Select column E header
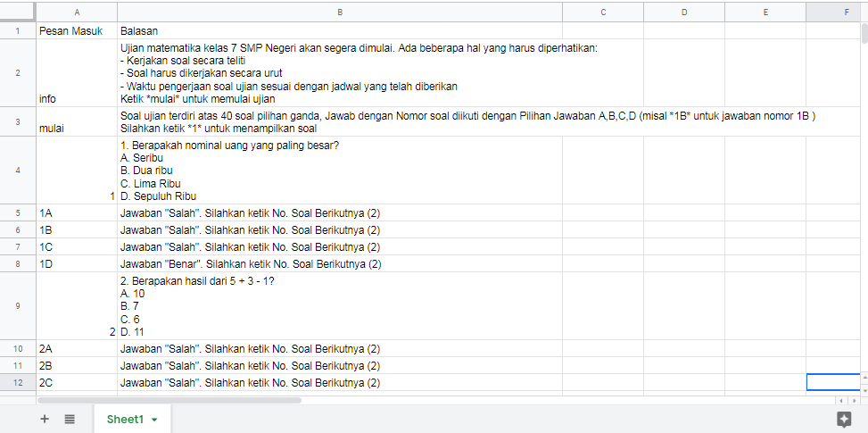Viewport: 868px width, 433px height. point(765,12)
